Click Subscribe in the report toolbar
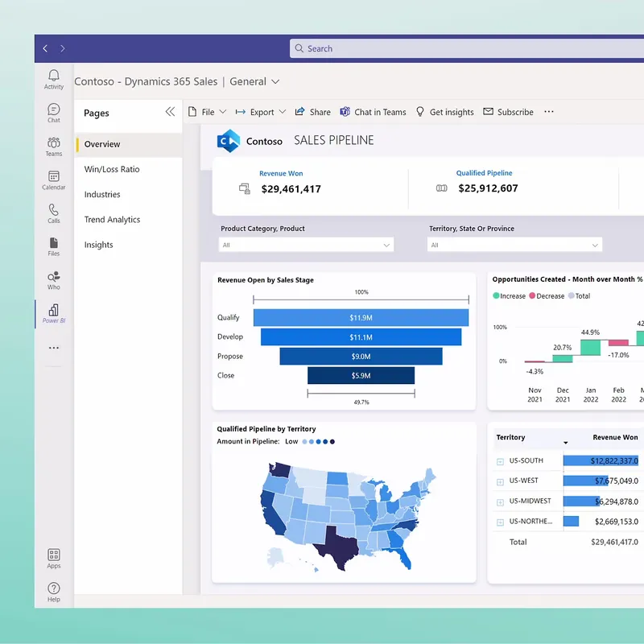 click(508, 112)
